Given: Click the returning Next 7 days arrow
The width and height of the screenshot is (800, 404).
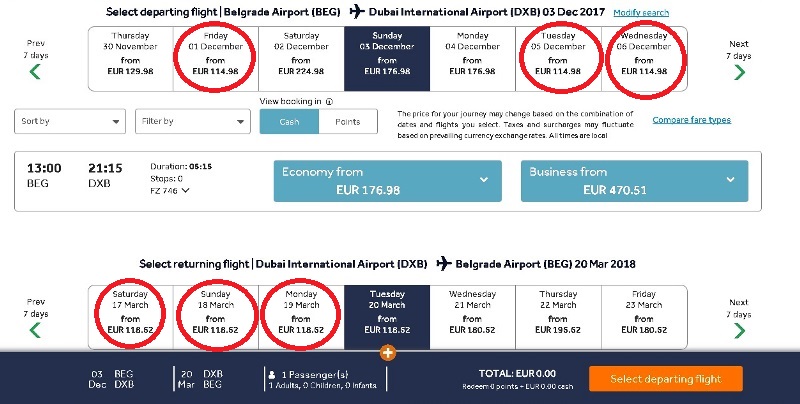Looking at the screenshot, I should (x=738, y=329).
